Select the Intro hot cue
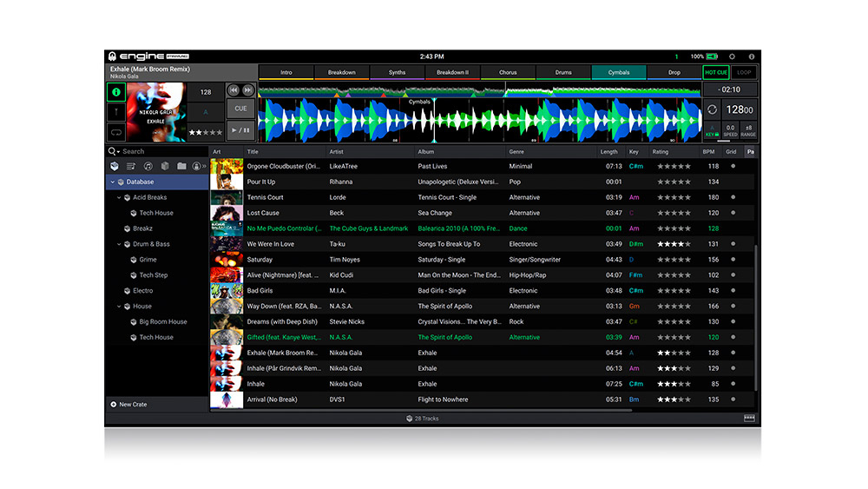Image resolution: width=868 pixels, height=489 pixels. pyautogui.click(x=286, y=73)
